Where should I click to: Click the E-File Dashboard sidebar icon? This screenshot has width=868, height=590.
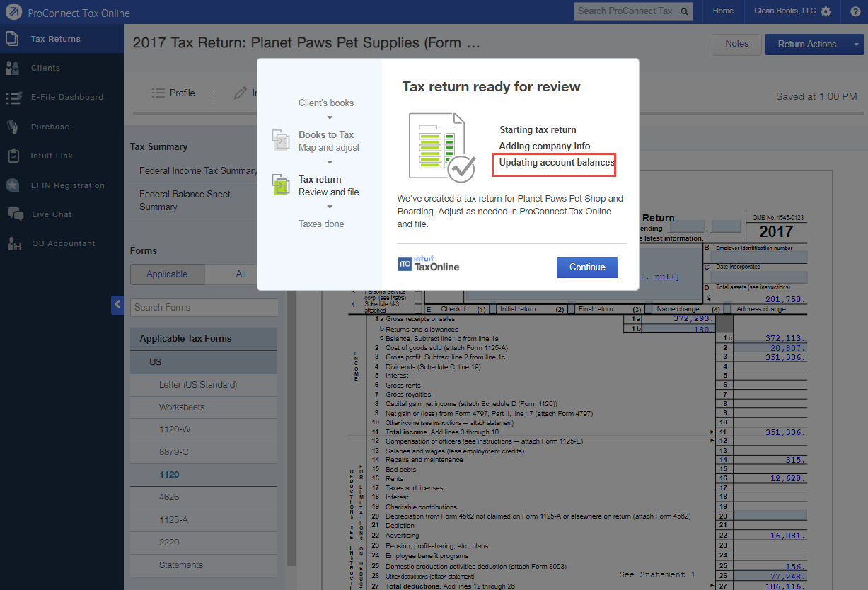click(x=13, y=98)
